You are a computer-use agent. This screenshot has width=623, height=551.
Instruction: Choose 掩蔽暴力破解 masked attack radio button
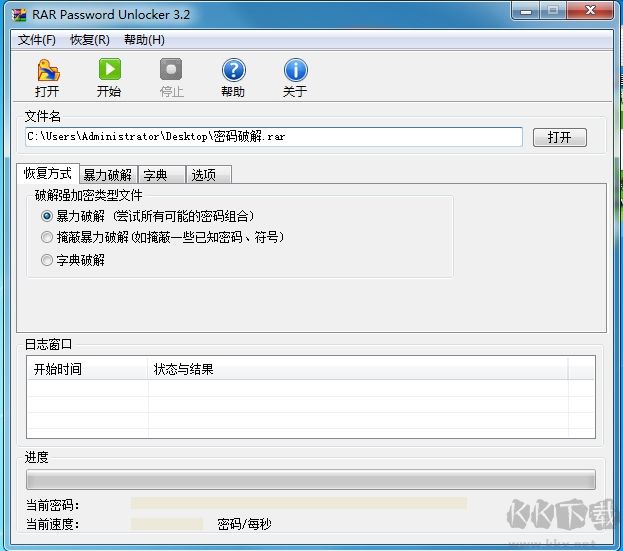(x=47, y=237)
